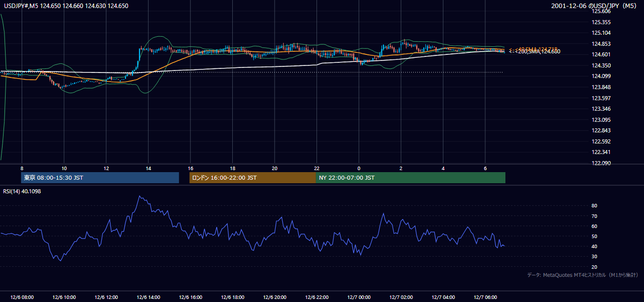Click the 12/7 02:00 time label

click(401, 297)
